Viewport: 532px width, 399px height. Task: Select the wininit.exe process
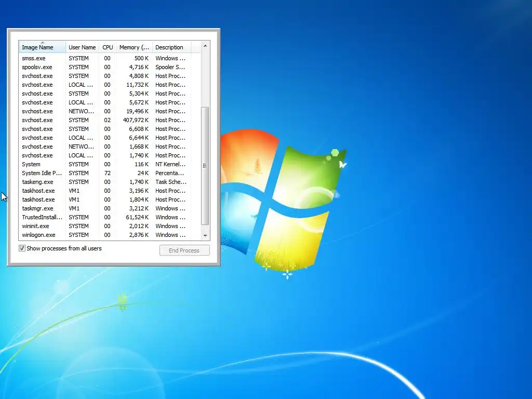pyautogui.click(x=104, y=226)
